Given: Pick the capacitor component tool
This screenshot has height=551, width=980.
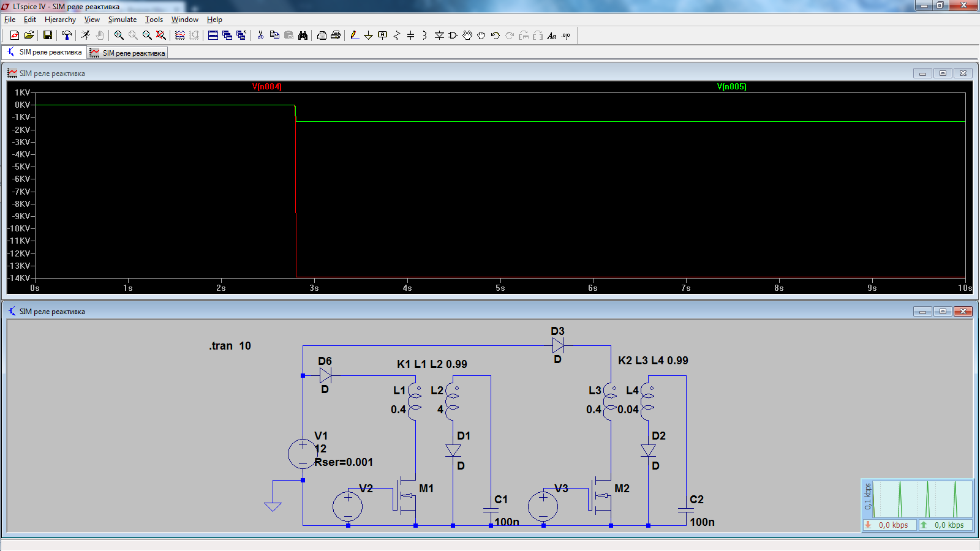Looking at the screenshot, I should (x=410, y=36).
